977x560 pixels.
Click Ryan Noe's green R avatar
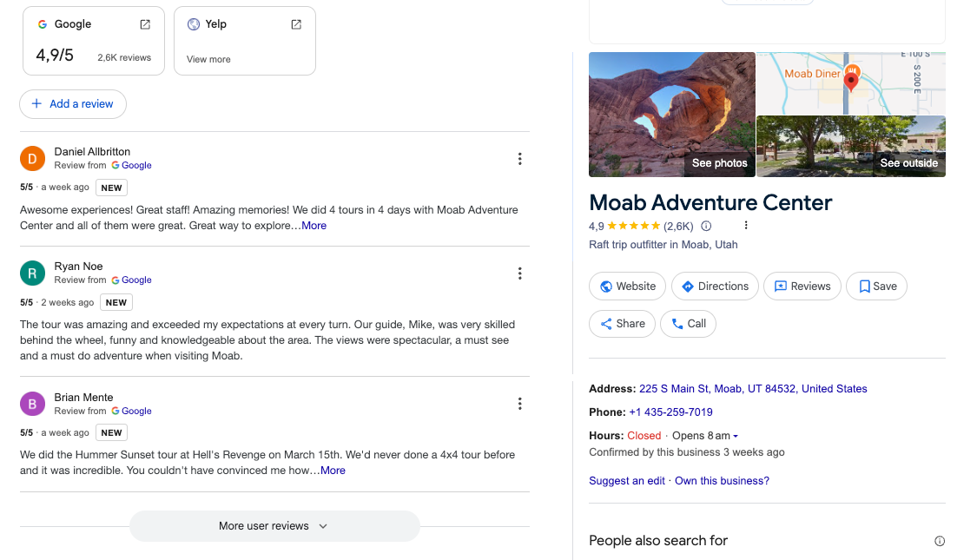point(32,273)
